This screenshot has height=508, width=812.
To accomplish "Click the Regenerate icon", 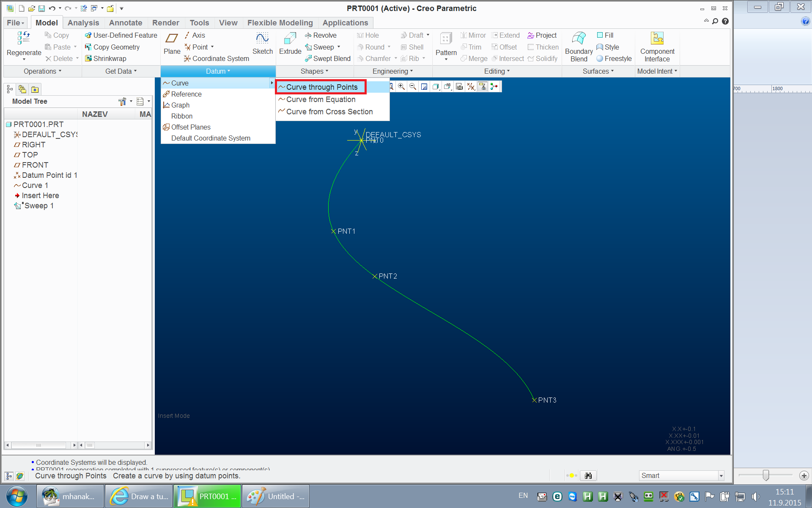I will [24, 38].
